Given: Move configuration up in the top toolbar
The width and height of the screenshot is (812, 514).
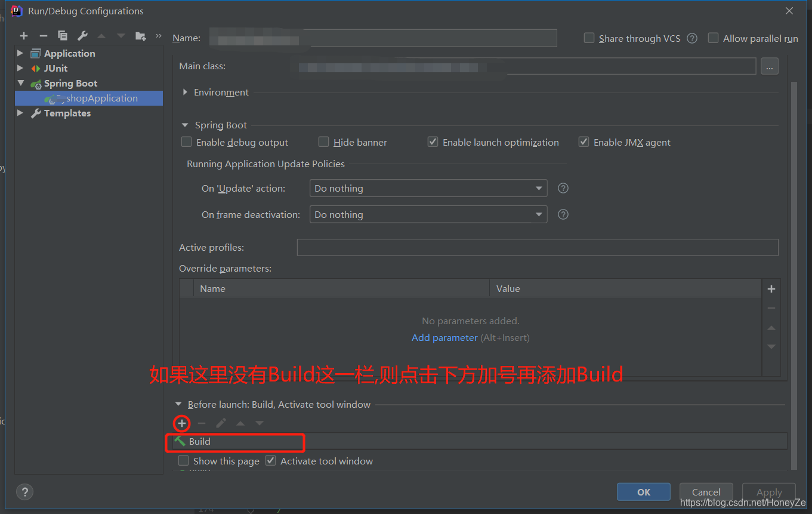Looking at the screenshot, I should pyautogui.click(x=101, y=36).
